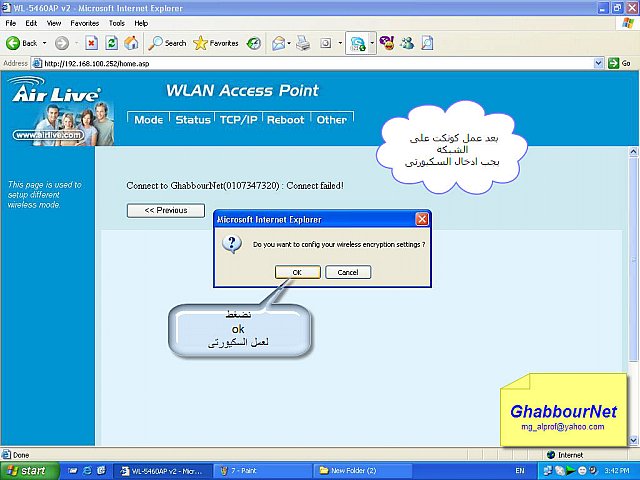Viewport: 640px width, 480px height.
Task: Open the MSN Messenger buddies icon
Action: tap(407, 43)
